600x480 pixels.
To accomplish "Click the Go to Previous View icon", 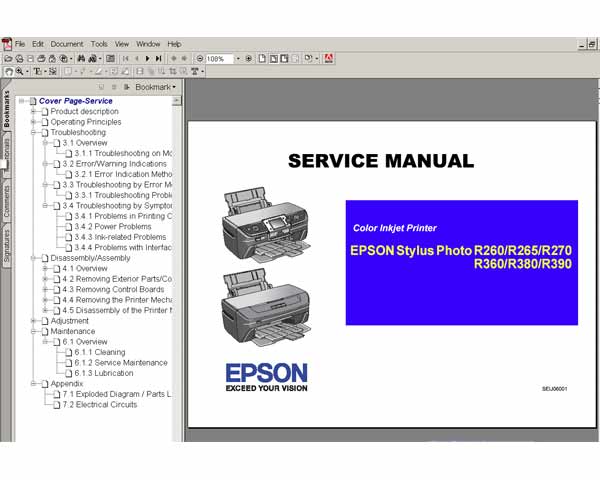I will (174, 59).
